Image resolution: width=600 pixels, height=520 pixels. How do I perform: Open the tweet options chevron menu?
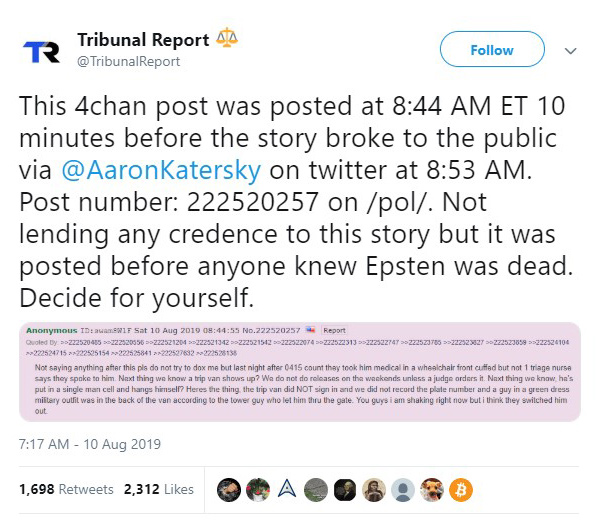[571, 49]
